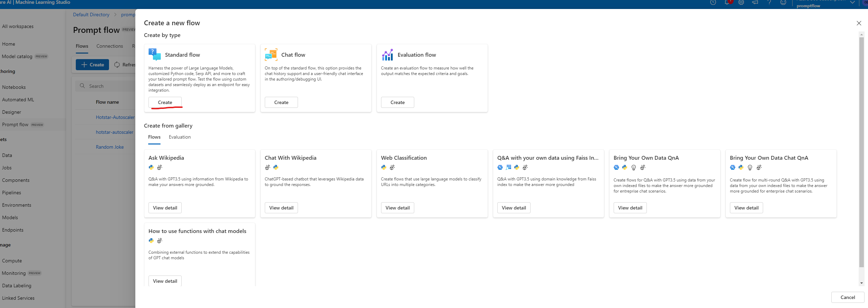Click the Refresh icon in the toolbar
This screenshot has height=308, width=868.
tap(117, 65)
